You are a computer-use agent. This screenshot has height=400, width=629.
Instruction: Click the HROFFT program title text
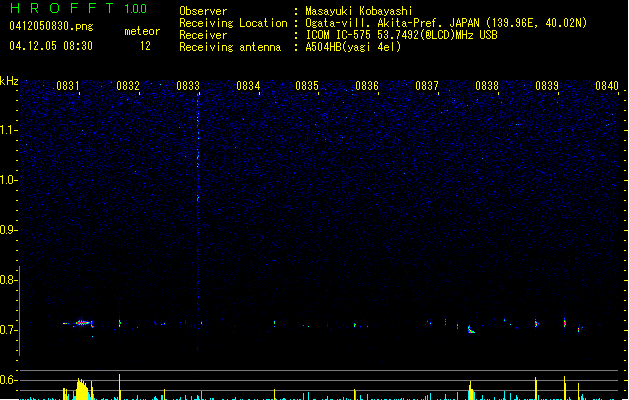[x=62, y=8]
